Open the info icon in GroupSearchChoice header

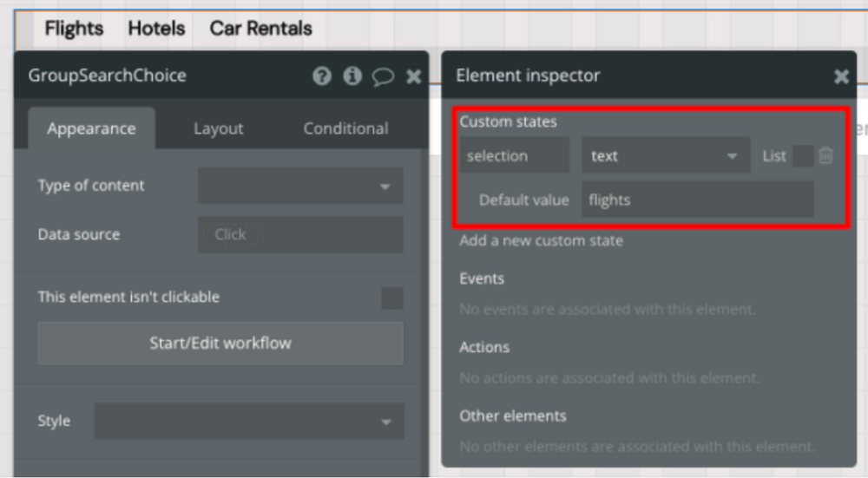point(352,76)
